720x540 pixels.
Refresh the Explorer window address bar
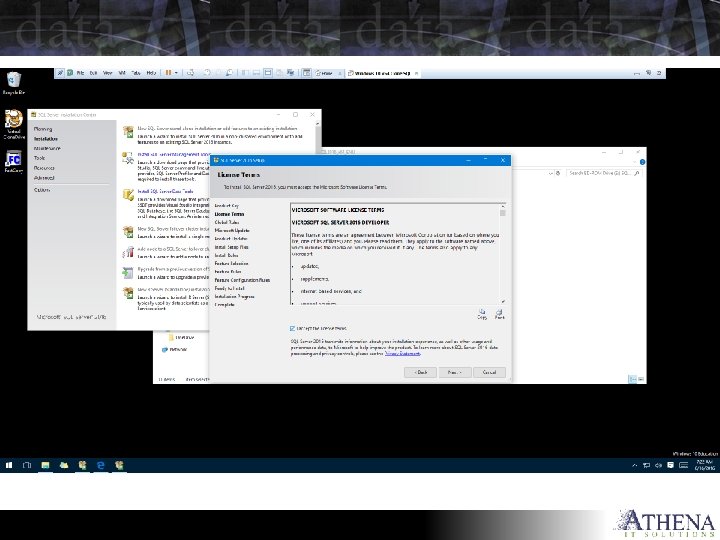pos(558,173)
